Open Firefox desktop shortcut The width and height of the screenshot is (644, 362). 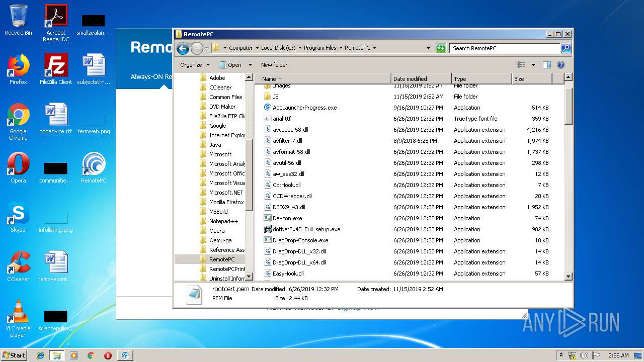(18, 69)
